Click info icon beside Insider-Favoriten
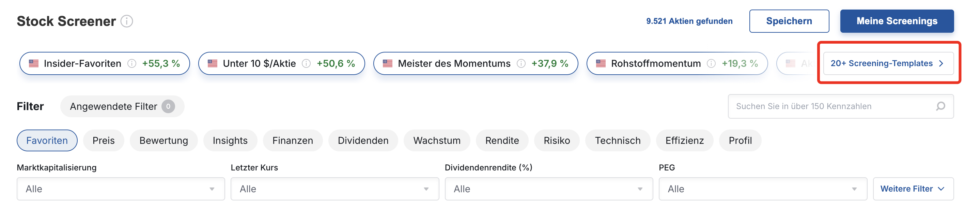The image size is (980, 211). pyautogui.click(x=131, y=64)
